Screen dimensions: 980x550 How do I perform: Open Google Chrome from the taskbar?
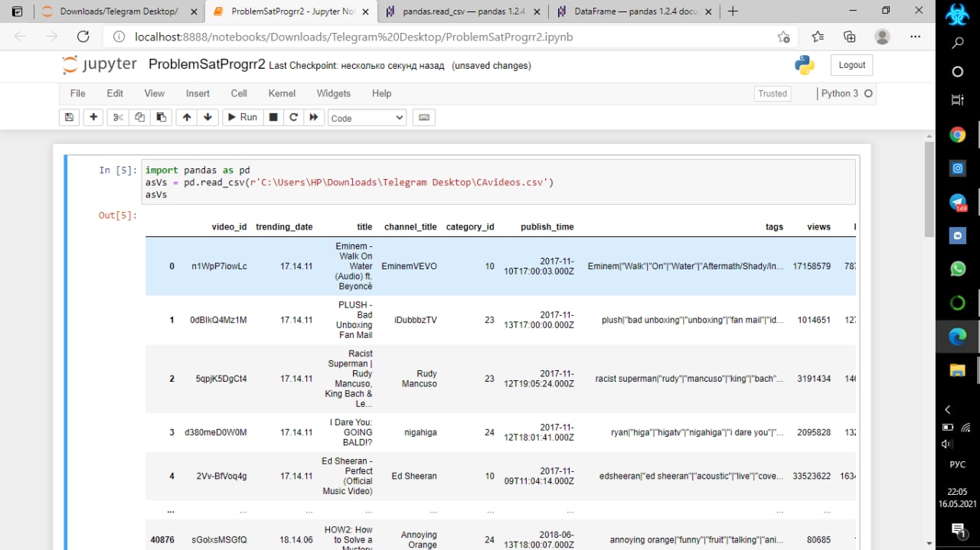[958, 135]
